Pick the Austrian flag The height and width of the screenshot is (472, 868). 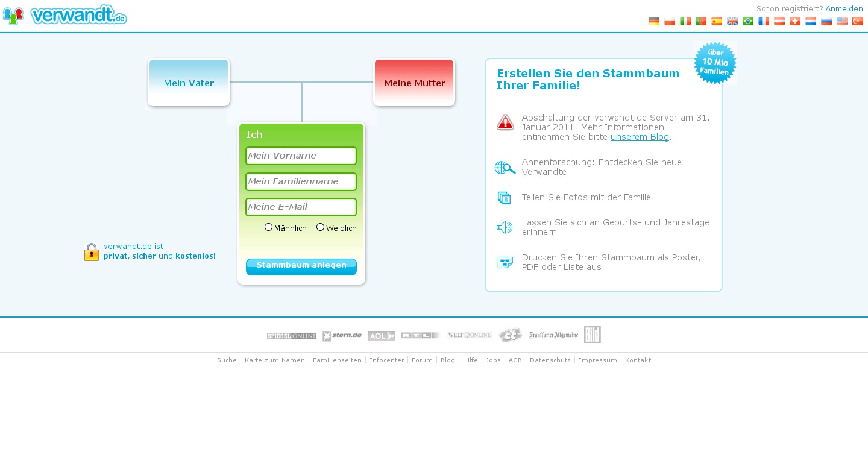[779, 21]
